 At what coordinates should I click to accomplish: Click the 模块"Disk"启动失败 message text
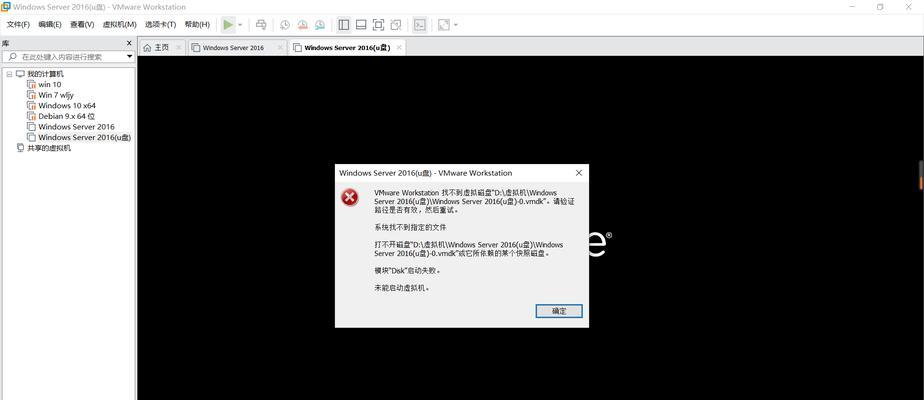click(407, 270)
